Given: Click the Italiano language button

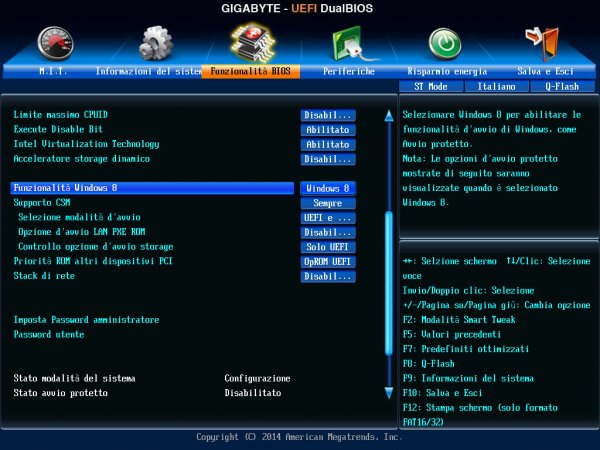Looking at the screenshot, I should coord(496,86).
